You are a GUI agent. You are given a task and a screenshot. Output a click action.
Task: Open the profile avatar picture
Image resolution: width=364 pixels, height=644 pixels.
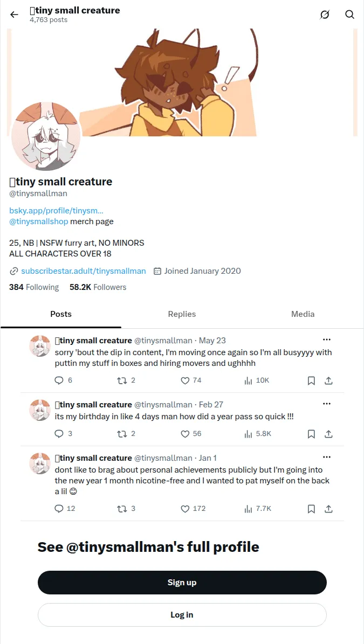[x=46, y=136]
